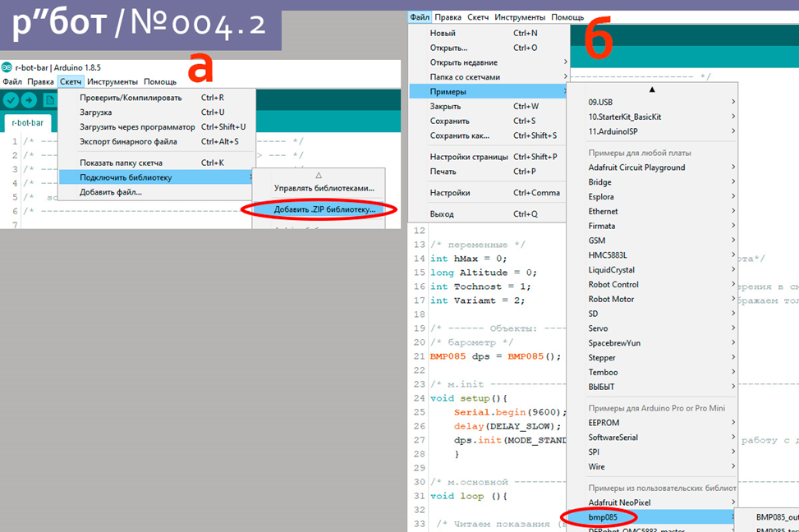Image resolution: width=799 pixels, height=532 pixels.
Task: Choose Выход menu entry
Action: [x=489, y=214]
